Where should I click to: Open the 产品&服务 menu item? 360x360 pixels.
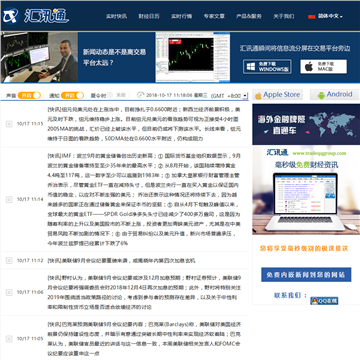tap(249, 16)
